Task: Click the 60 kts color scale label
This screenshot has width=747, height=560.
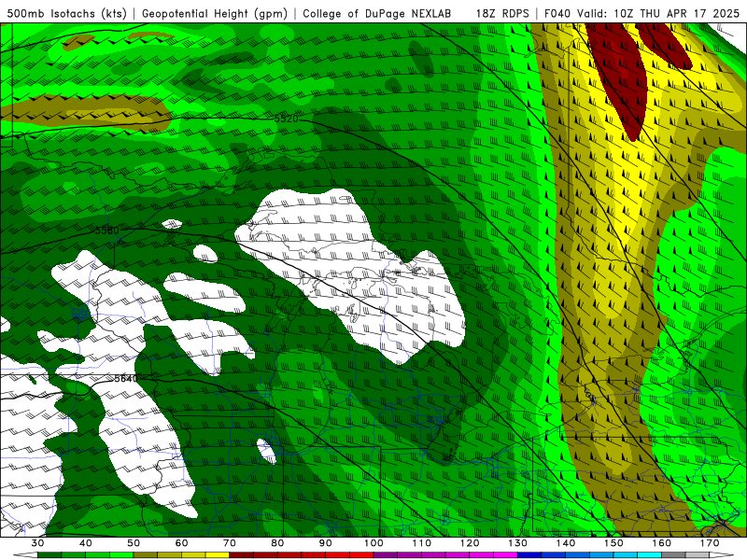Action: (x=181, y=543)
